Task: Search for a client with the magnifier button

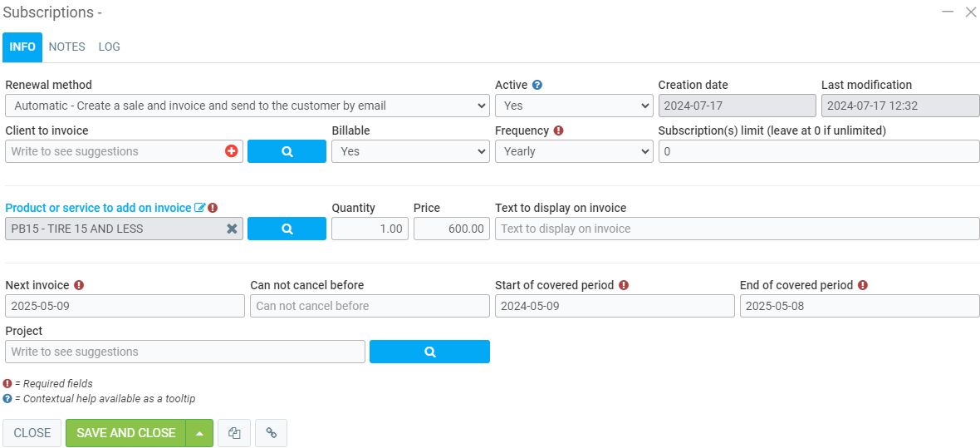Action: (287, 151)
